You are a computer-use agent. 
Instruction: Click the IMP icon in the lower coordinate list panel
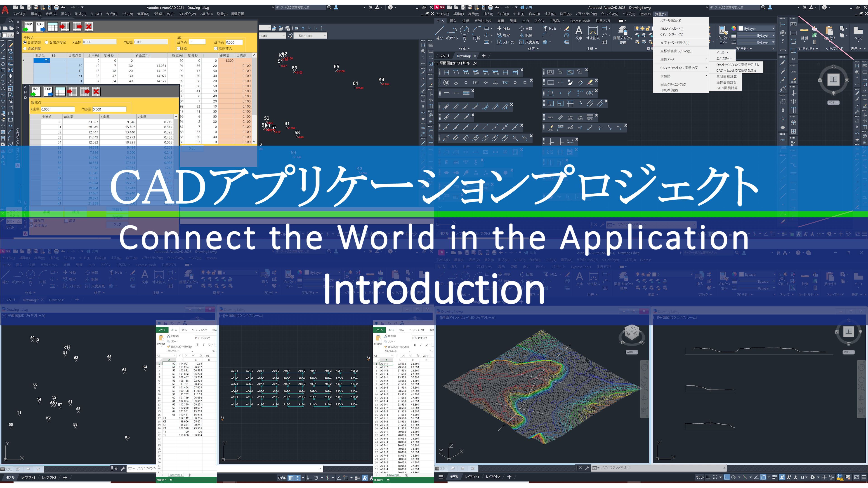point(36,91)
